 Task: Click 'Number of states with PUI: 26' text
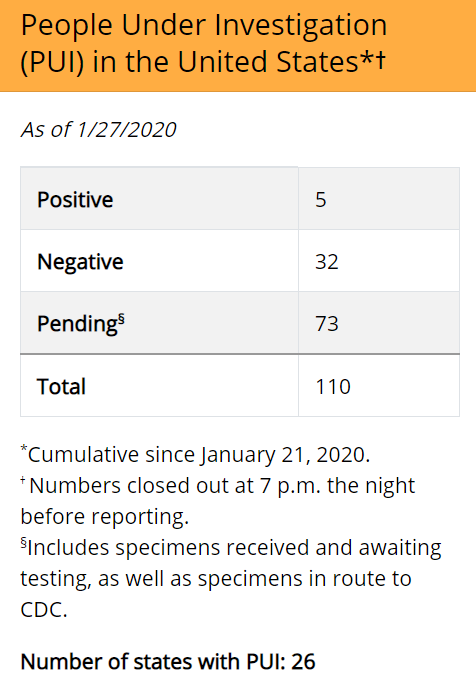coord(168,662)
